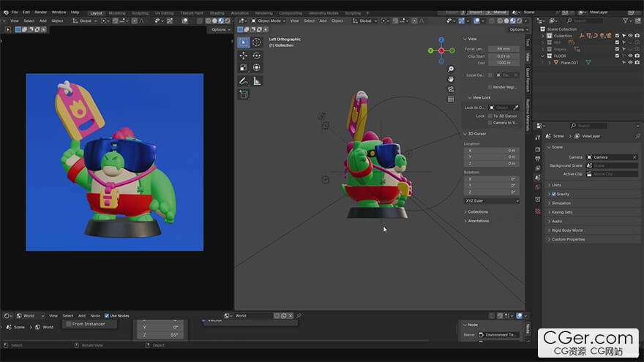Pin the properties editor with pin icon

(x=637, y=136)
